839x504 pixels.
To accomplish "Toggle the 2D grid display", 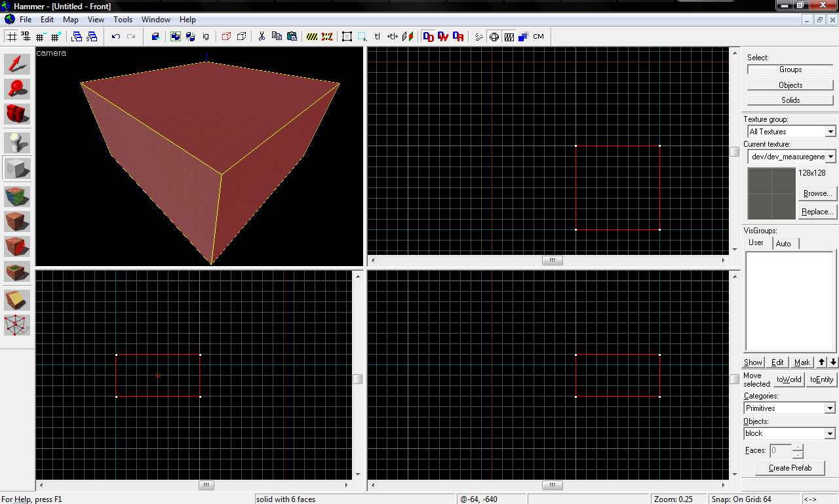I will point(12,37).
